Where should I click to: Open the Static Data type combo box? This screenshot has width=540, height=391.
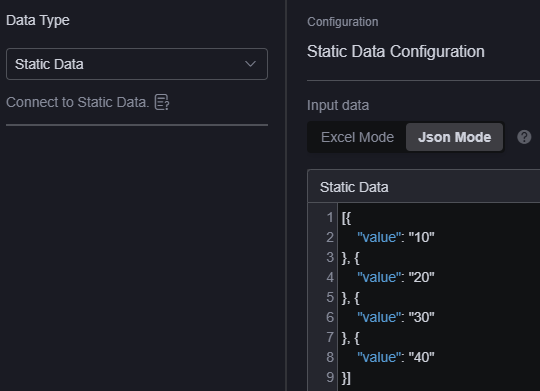[x=137, y=64]
